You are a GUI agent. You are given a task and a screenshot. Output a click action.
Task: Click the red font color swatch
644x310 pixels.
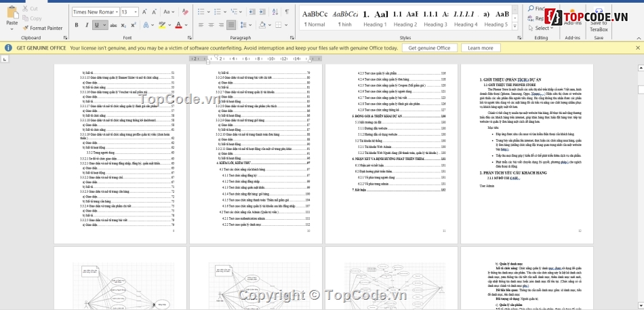pos(178,25)
